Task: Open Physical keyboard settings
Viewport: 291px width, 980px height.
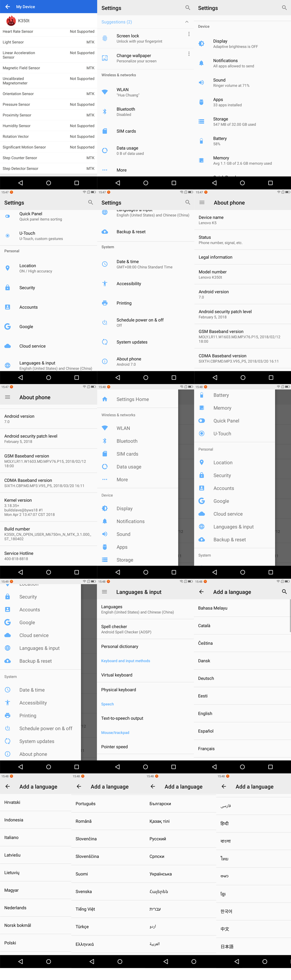Action: pyautogui.click(x=145, y=690)
